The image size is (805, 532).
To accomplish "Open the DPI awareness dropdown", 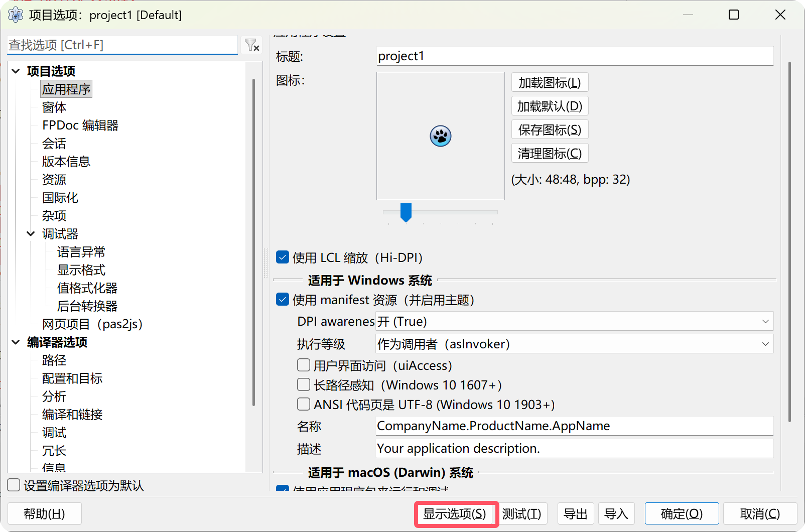I will pos(765,321).
